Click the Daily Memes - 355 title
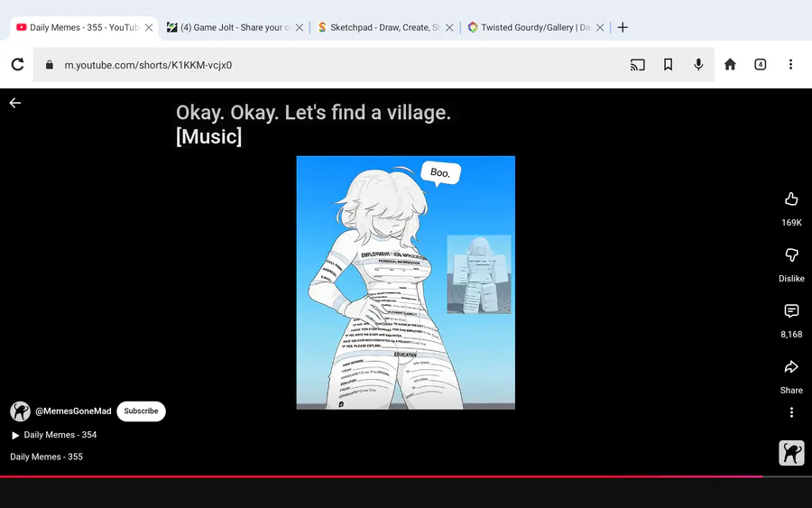This screenshot has height=508, width=812. point(47,457)
